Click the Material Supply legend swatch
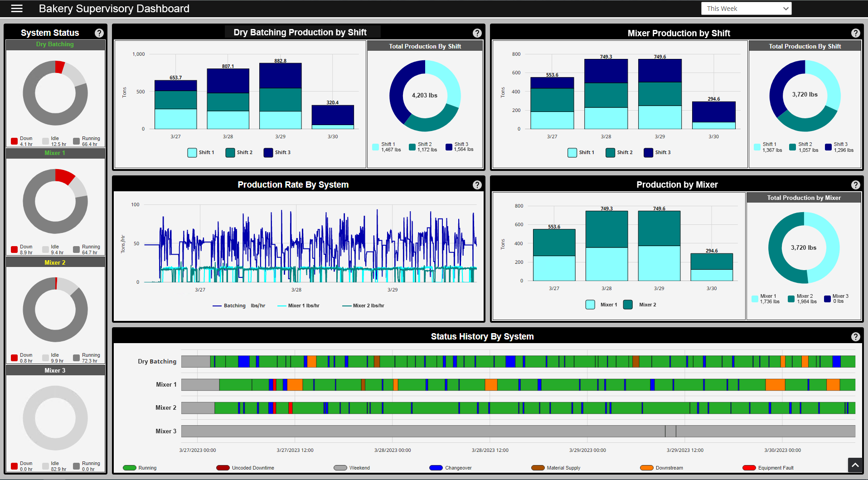868x480 pixels. 538,468
